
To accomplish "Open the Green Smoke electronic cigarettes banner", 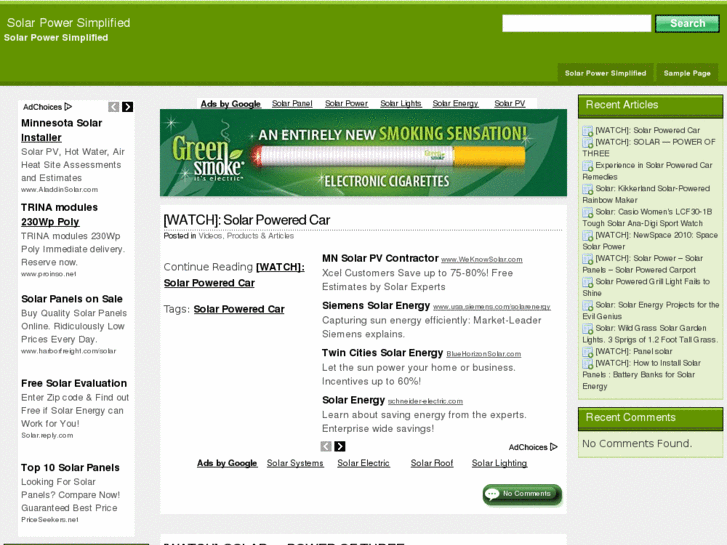I will pyautogui.click(x=363, y=153).
